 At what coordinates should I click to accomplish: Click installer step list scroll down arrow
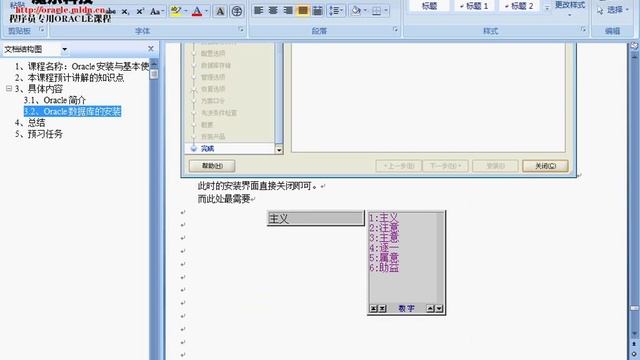pos(279,150)
